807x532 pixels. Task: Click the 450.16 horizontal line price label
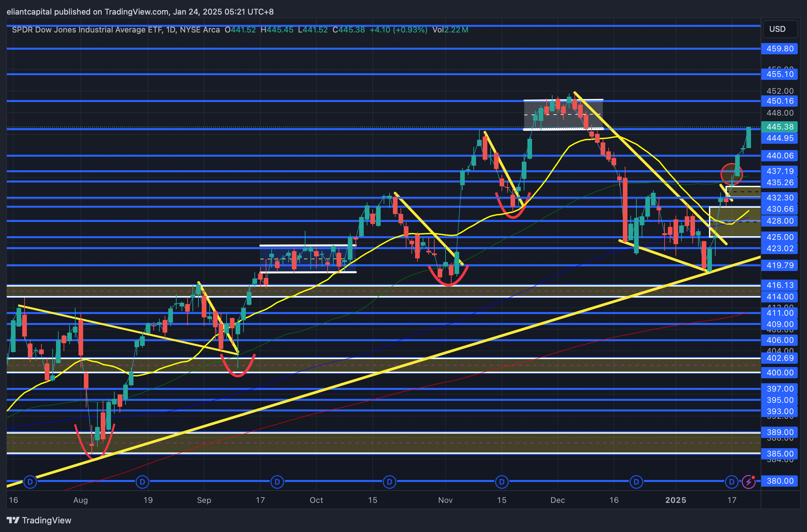(x=780, y=101)
